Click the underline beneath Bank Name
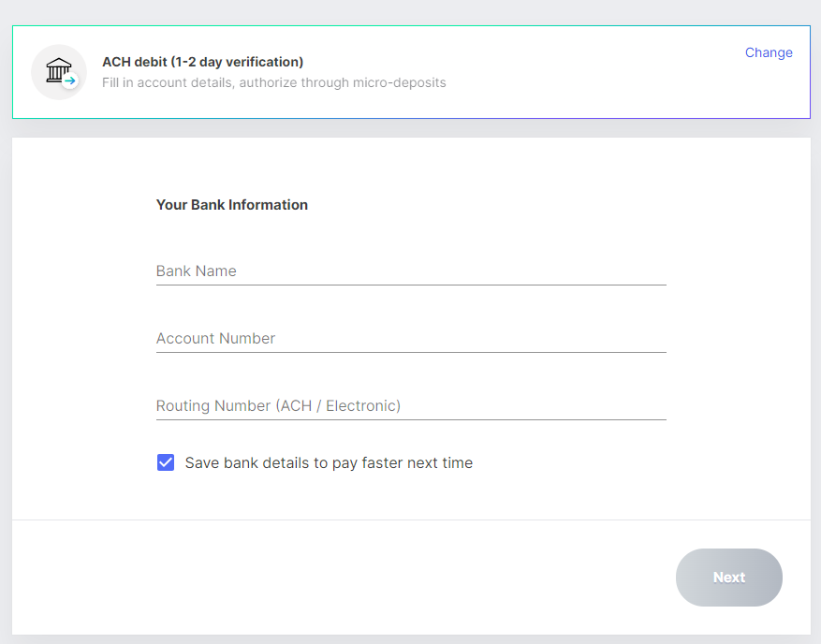The width and height of the screenshot is (821, 644). point(411,285)
